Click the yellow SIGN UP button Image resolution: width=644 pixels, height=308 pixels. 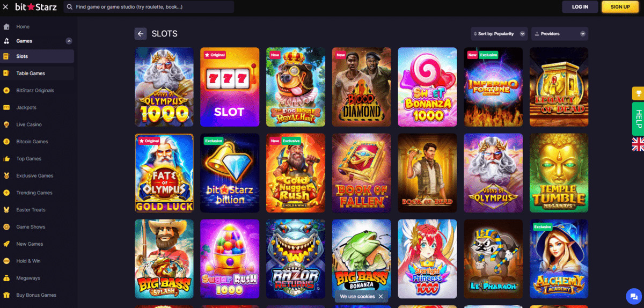[620, 7]
